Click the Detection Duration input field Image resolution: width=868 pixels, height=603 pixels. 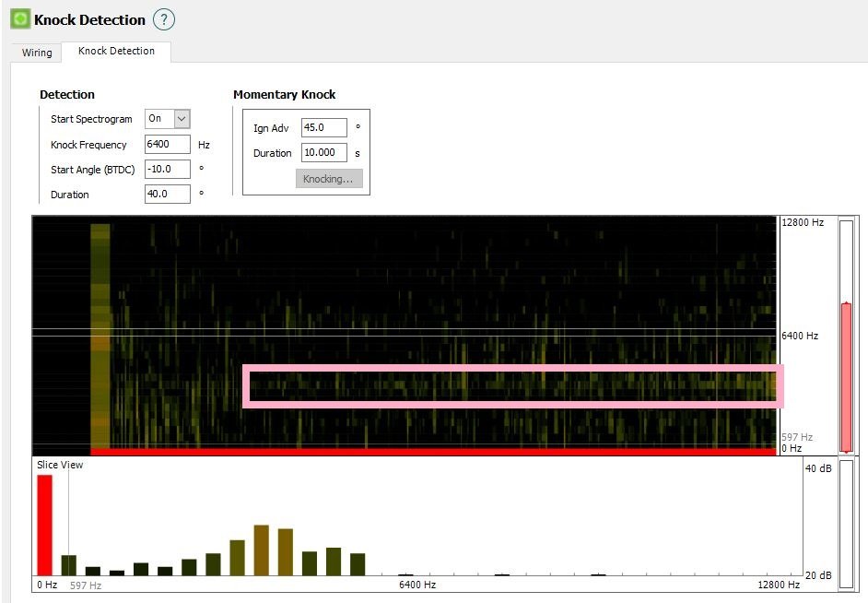[167, 194]
